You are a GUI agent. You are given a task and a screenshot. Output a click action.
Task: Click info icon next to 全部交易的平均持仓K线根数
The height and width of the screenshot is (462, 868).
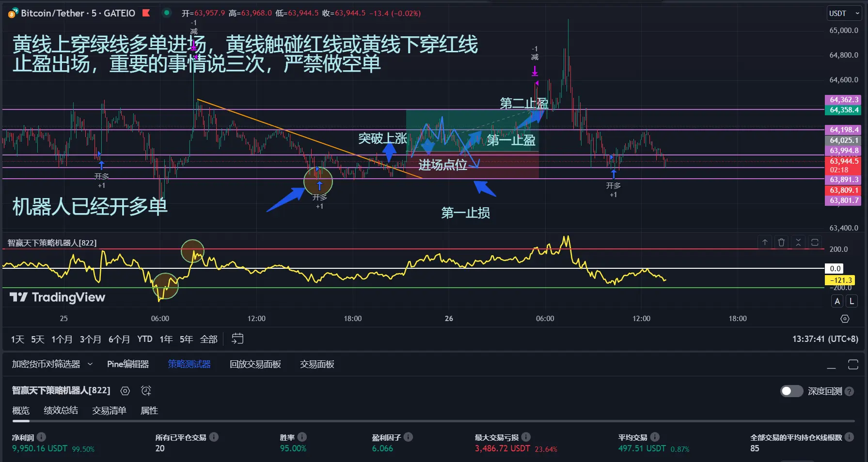tap(849, 437)
